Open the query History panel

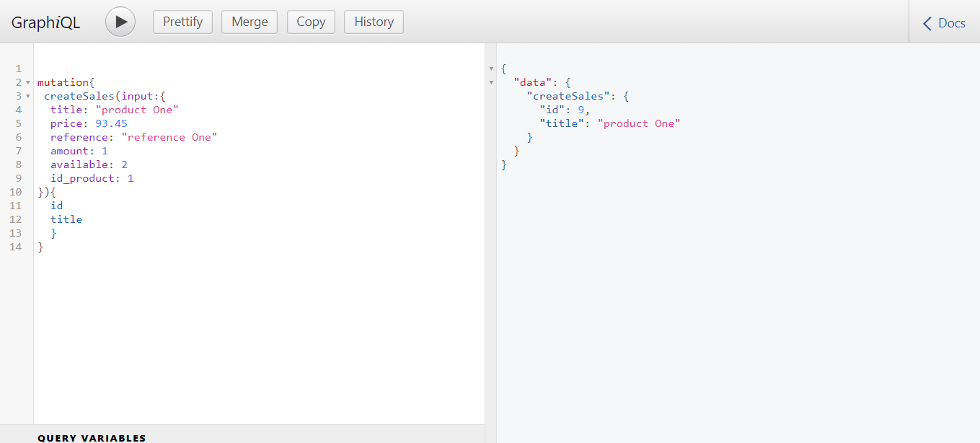(x=374, y=22)
